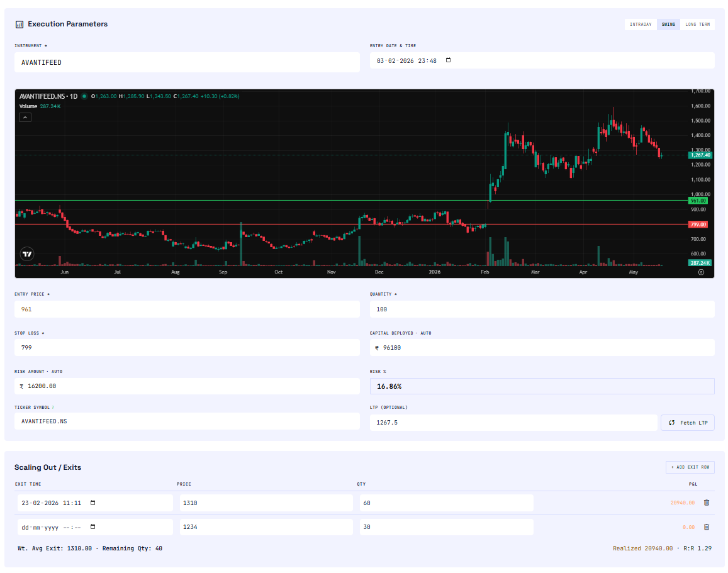728x573 pixels.
Task: Click the Wt. Avg Exit 1310.00 summary
Action: click(x=55, y=548)
